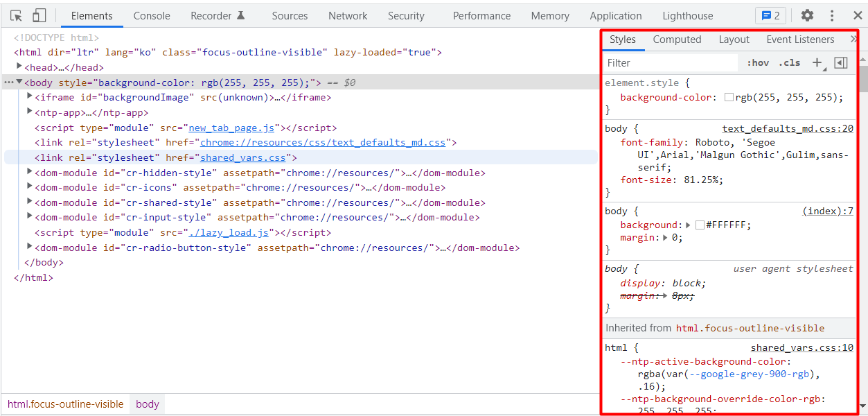Toggle the device toolbar icon

pos(39,15)
